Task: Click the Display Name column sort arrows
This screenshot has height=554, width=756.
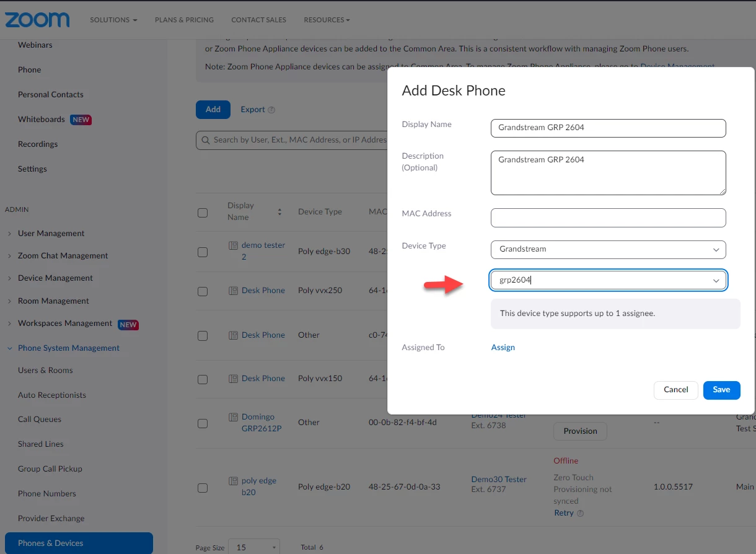Action: tap(279, 212)
